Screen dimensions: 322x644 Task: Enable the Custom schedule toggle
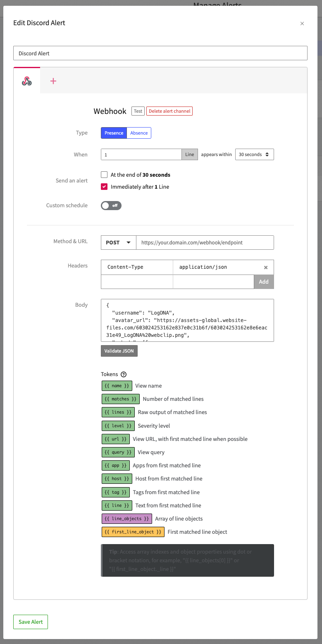(111, 205)
